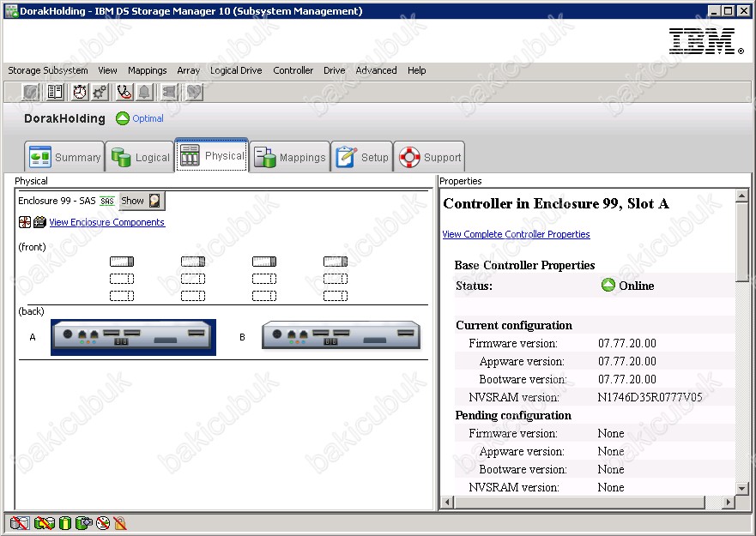
Task: Open the Mappings menu
Action: 147,70
